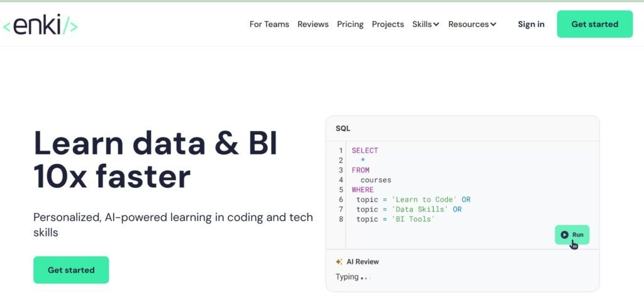Image resolution: width=644 pixels, height=303 pixels.
Task: Click the Typing indicator text
Action: (347, 277)
